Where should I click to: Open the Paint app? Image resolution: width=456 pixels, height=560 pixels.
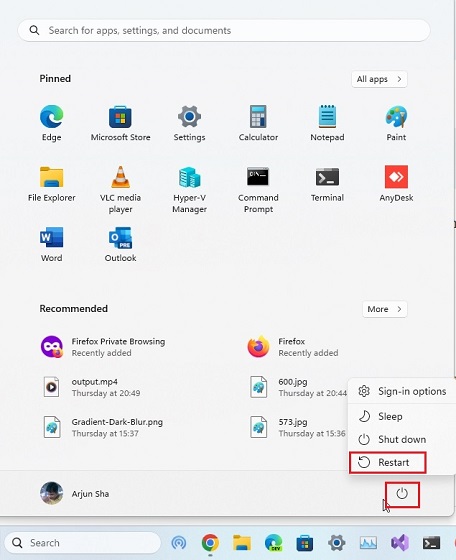(396, 123)
